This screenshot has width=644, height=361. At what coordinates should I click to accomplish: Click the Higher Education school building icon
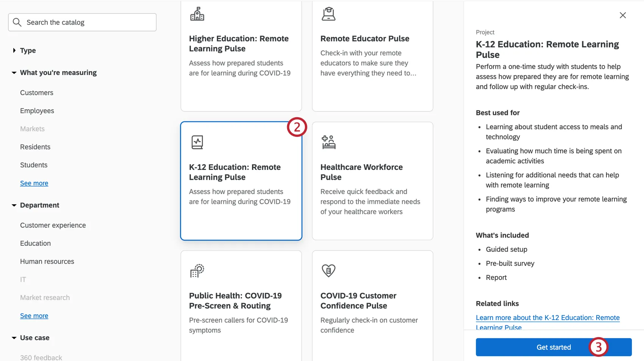197,14
